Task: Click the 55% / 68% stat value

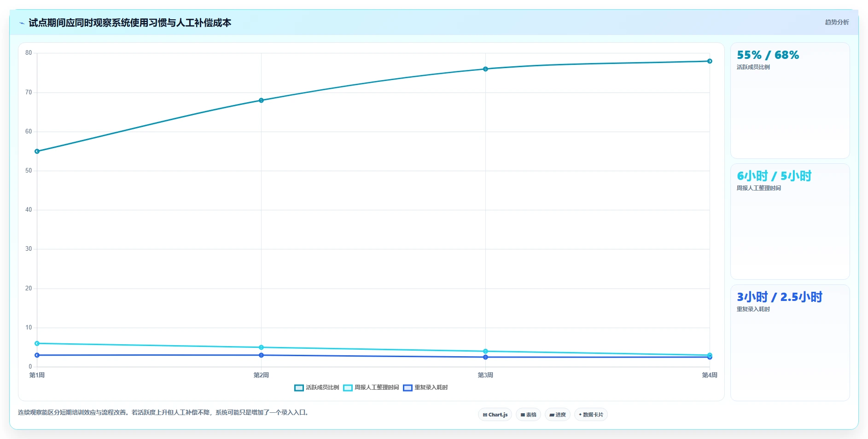Action: coord(768,55)
